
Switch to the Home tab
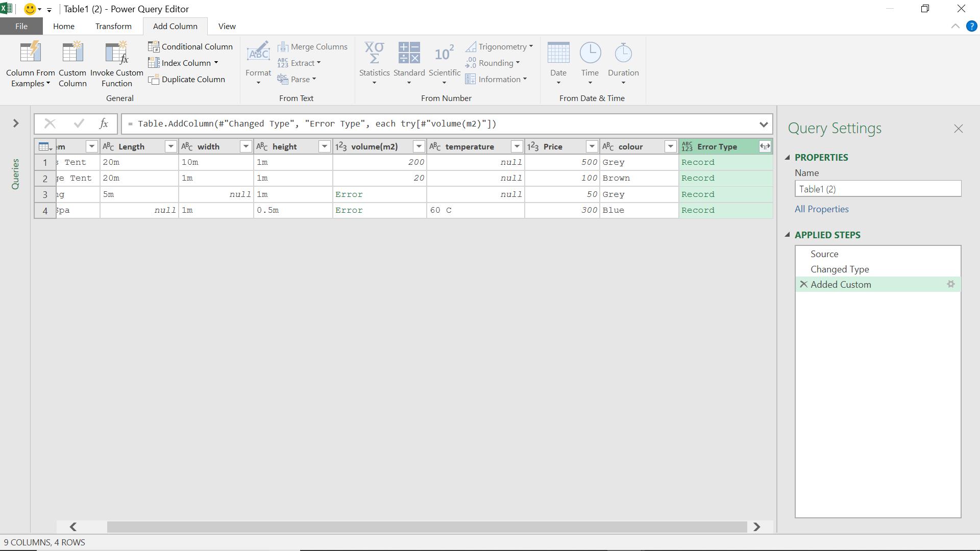pyautogui.click(x=64, y=27)
